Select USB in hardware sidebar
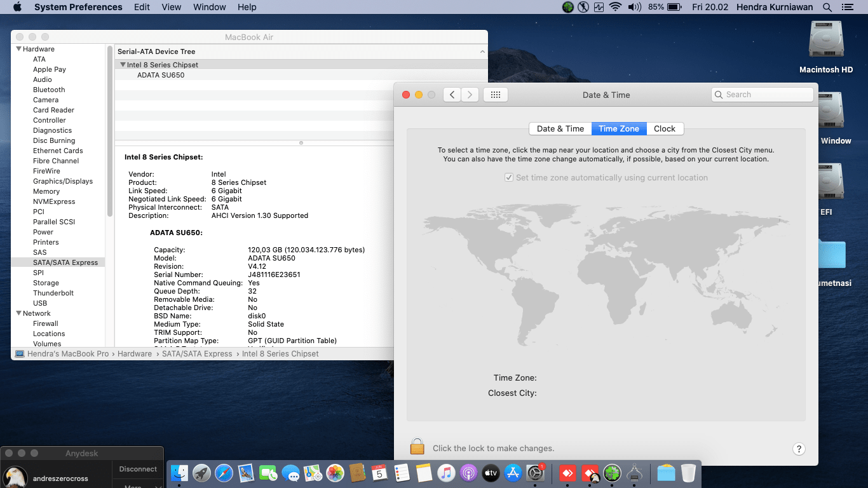Viewport: 868px width, 488px height. [x=40, y=303]
